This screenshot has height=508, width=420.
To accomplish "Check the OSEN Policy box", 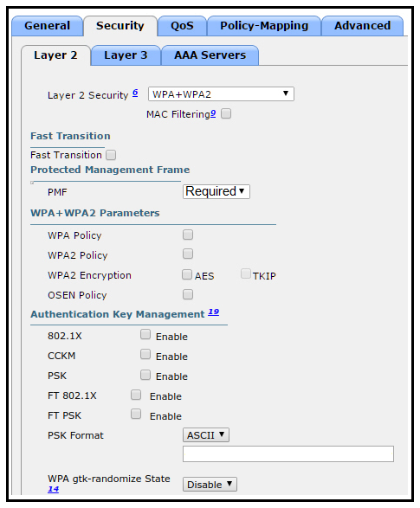I will pyautogui.click(x=188, y=294).
